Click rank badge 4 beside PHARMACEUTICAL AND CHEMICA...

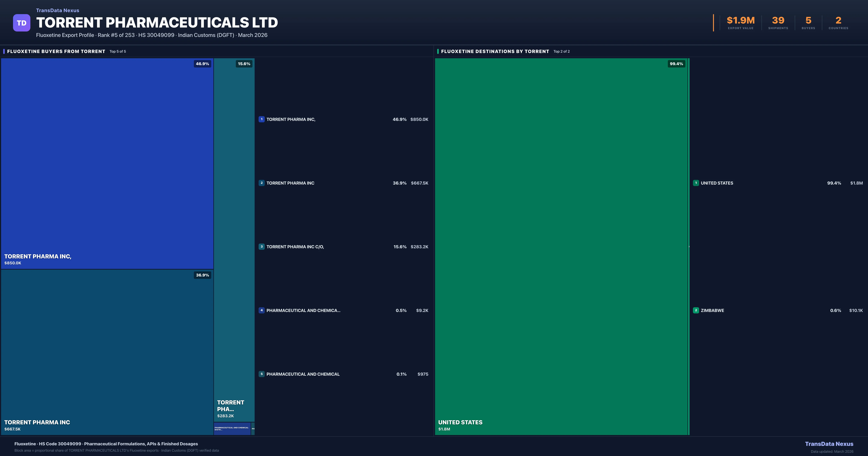pyautogui.click(x=261, y=310)
